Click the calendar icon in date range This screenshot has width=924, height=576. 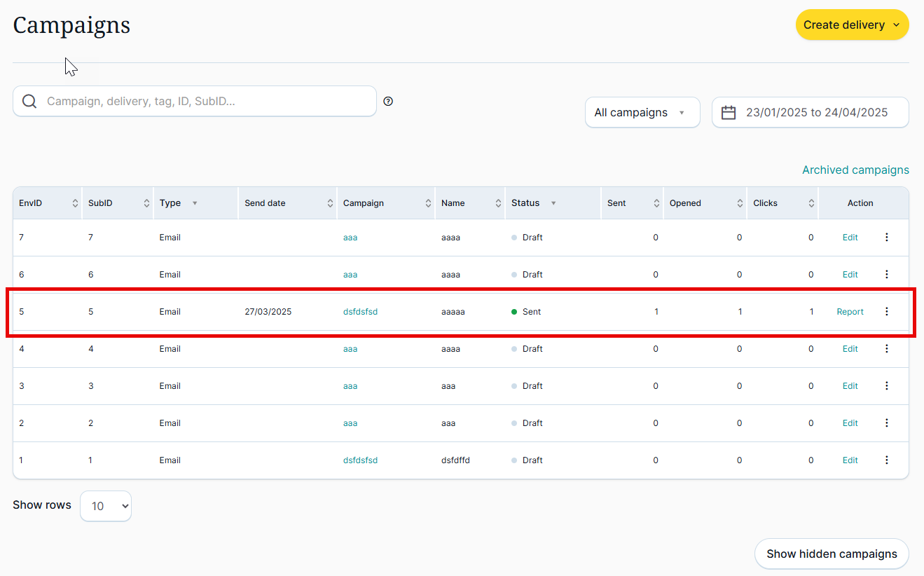[x=729, y=113]
